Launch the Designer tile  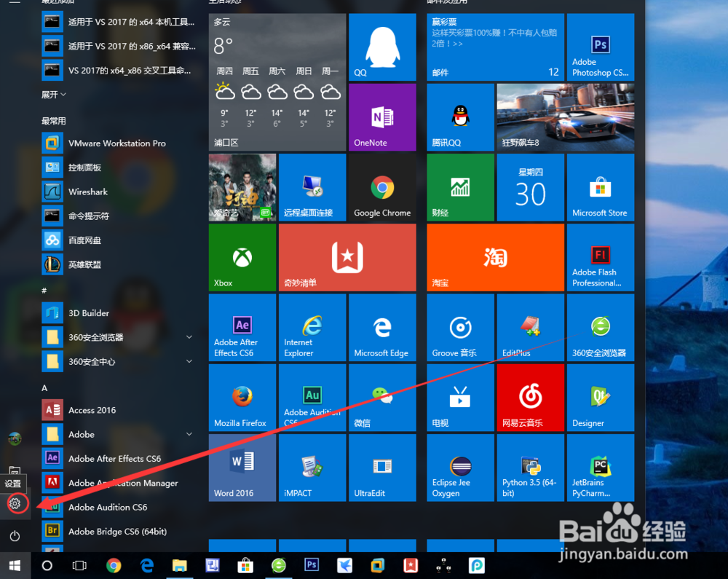(601, 398)
